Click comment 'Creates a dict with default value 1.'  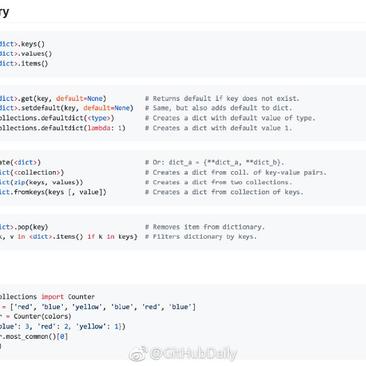[218, 128]
